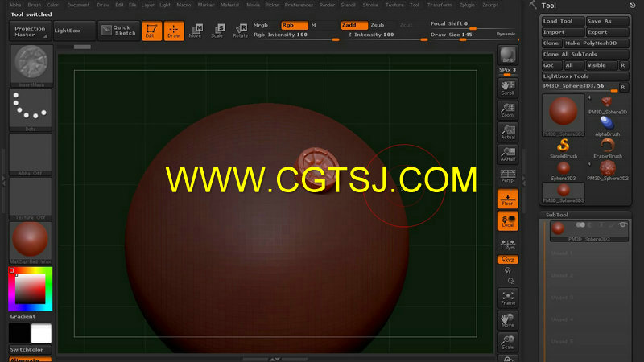Render with the BPR button
Screen dimensions: 644x362
508,55
